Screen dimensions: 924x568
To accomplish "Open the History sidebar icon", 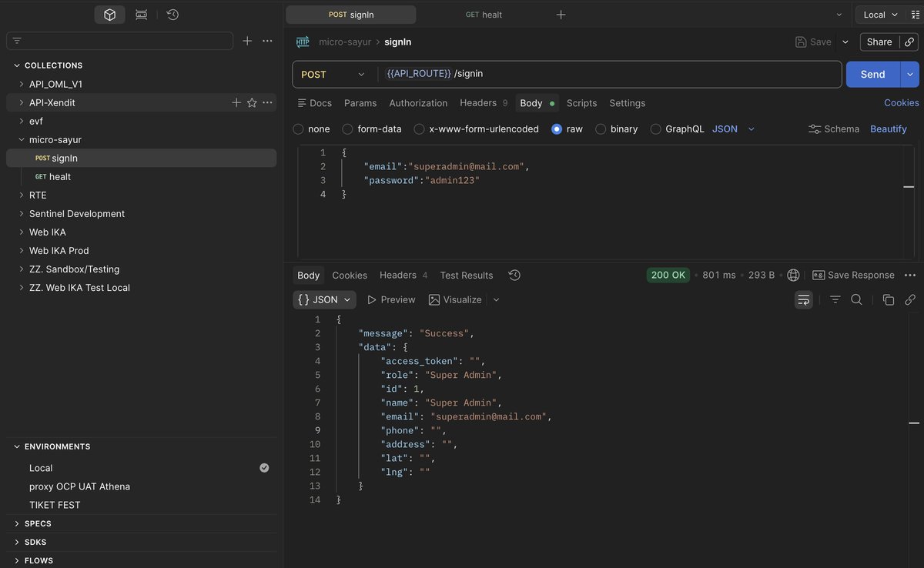I will [172, 15].
